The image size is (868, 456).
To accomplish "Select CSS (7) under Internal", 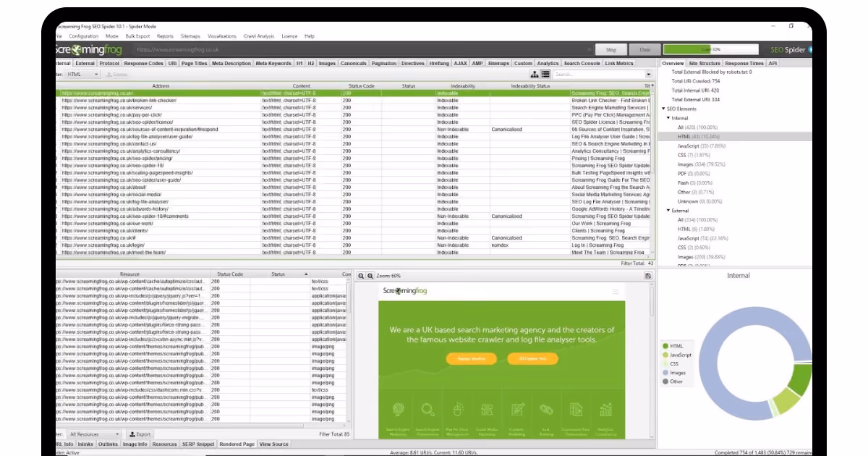I will [694, 155].
